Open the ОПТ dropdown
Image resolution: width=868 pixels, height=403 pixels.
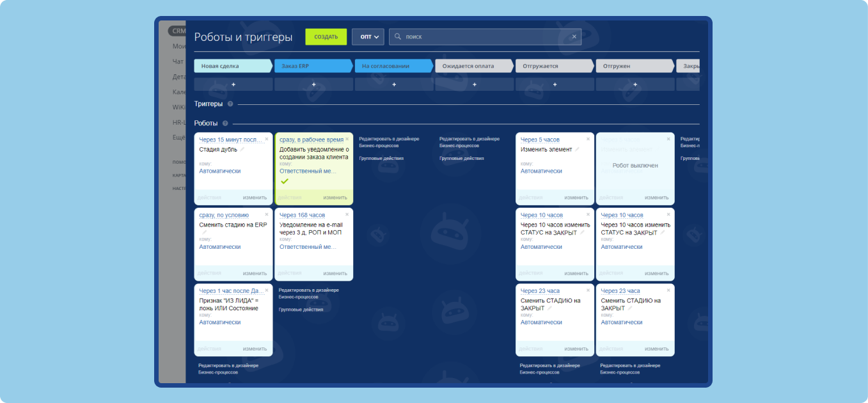[368, 37]
